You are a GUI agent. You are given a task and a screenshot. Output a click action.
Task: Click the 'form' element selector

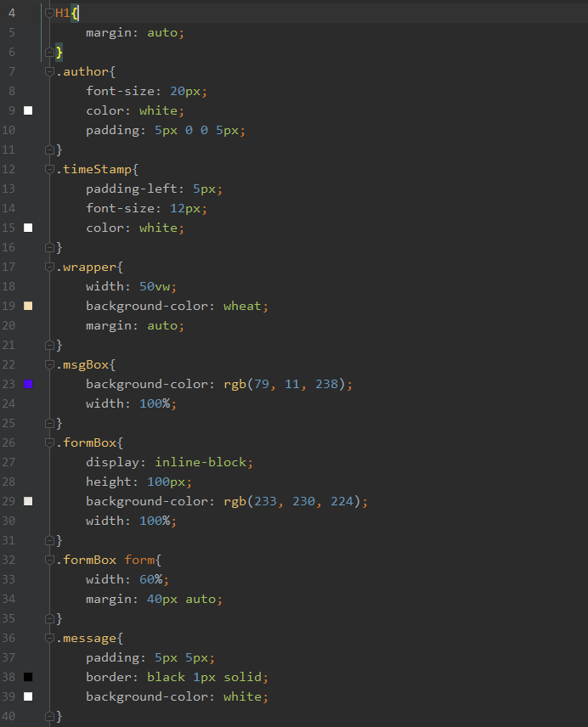coord(139,560)
